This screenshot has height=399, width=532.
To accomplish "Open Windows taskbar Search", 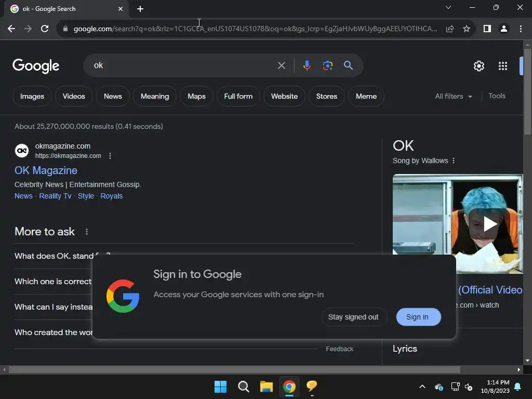I will point(243,387).
